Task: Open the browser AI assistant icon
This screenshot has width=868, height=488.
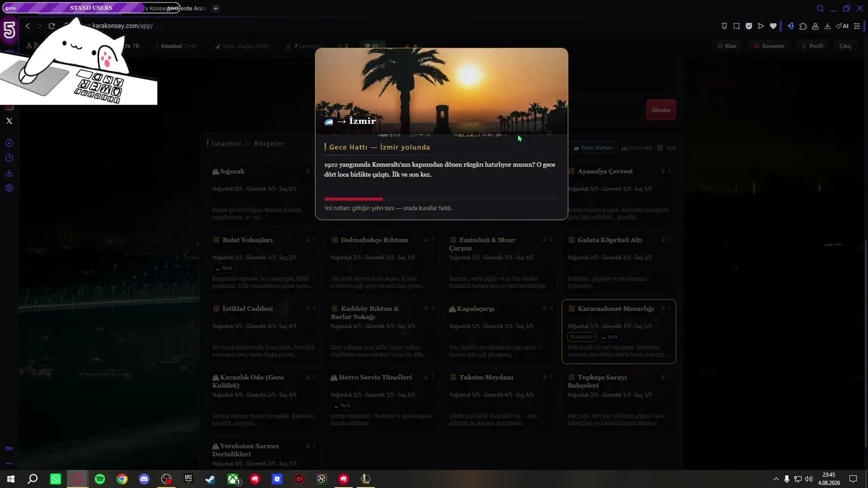Action: coord(842,26)
